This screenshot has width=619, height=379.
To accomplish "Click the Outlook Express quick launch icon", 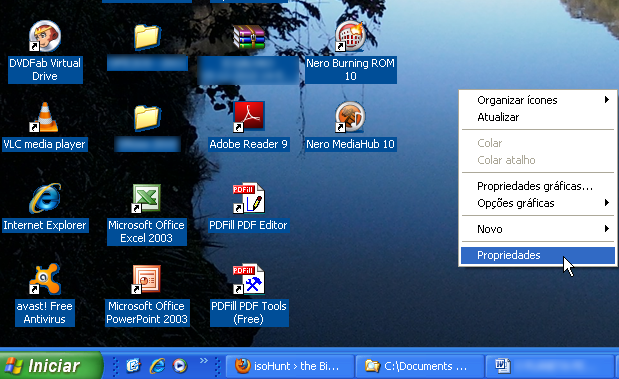I will 133,366.
